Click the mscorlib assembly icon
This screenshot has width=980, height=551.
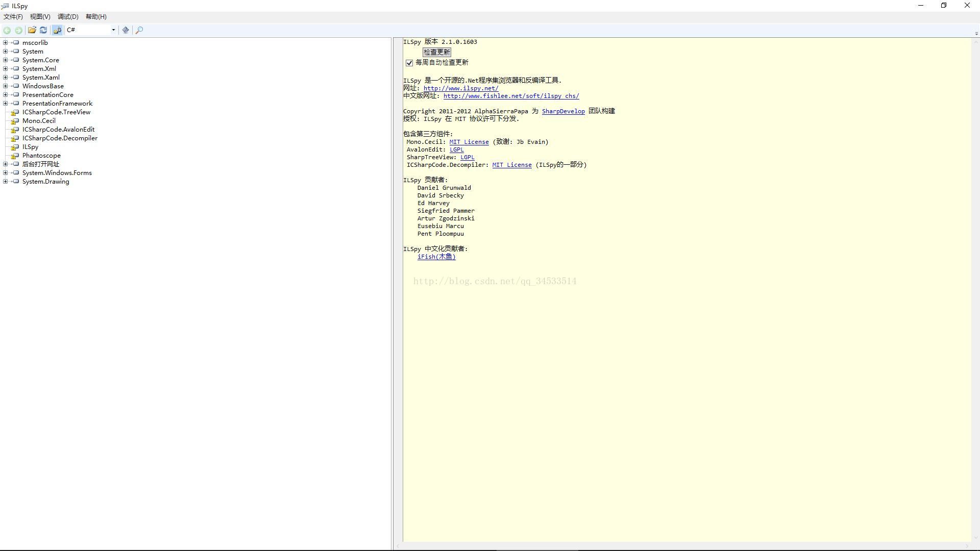click(x=15, y=43)
